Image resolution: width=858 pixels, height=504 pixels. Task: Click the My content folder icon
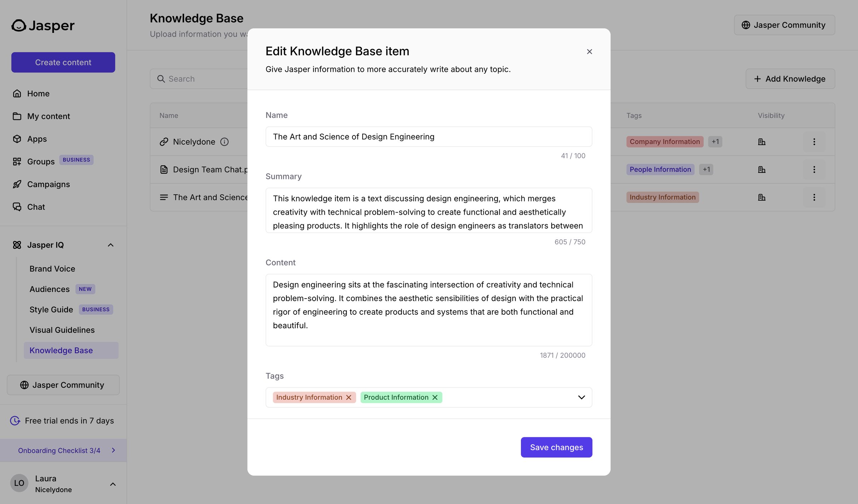pos(17,116)
